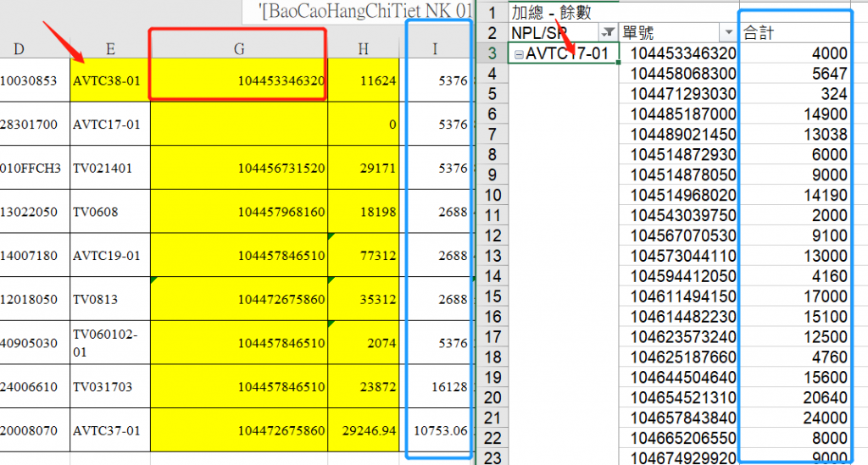
Task: Select cell 16128 in column I
Action: [435, 386]
